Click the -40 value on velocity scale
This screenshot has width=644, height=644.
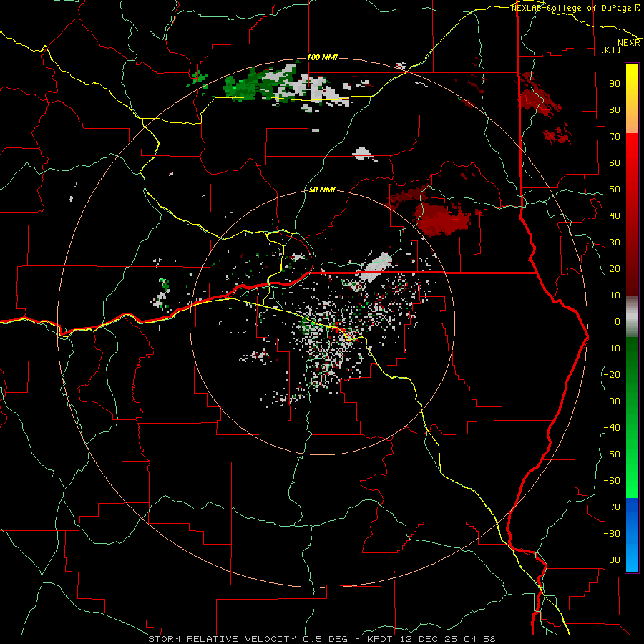[612, 428]
